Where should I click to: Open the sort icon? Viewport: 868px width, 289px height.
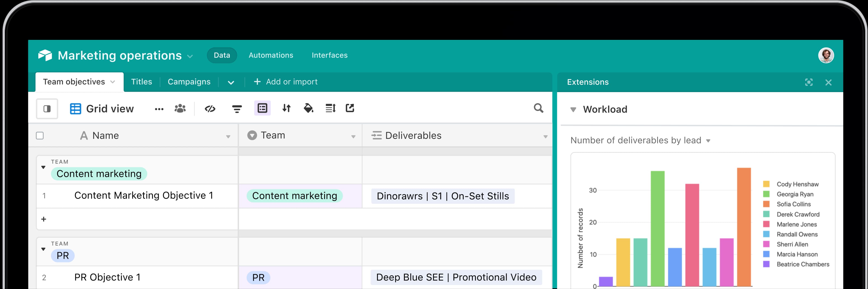(x=286, y=108)
